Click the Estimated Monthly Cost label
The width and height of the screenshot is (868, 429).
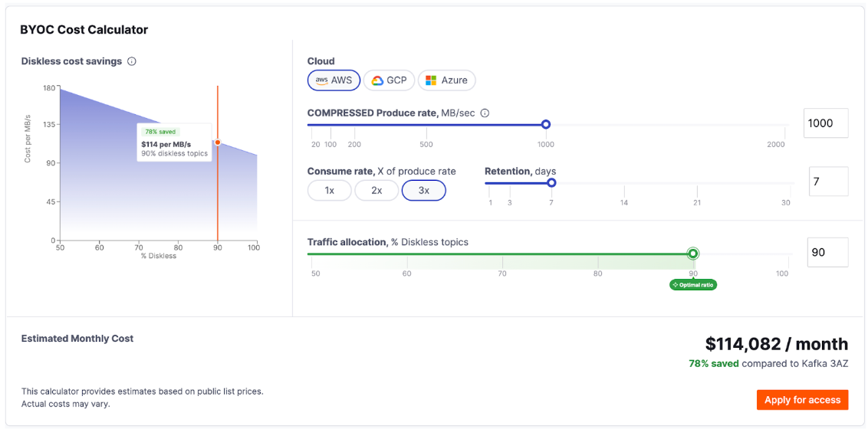77,338
